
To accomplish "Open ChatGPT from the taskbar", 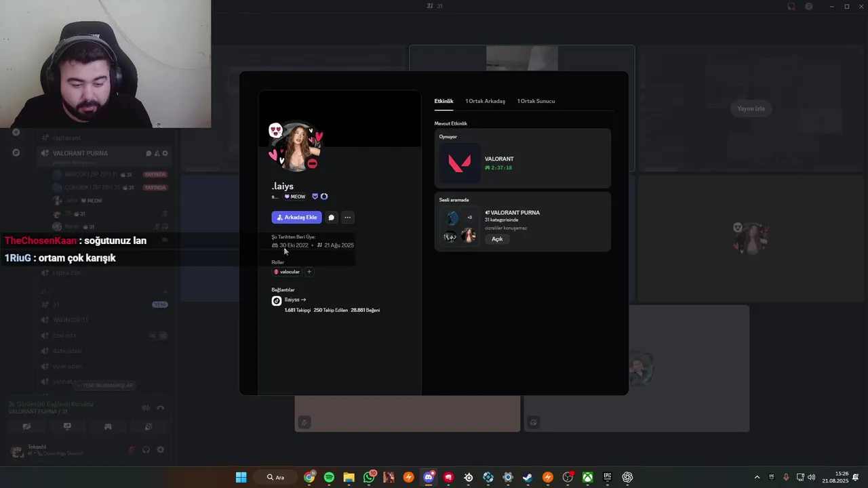I will point(627,477).
